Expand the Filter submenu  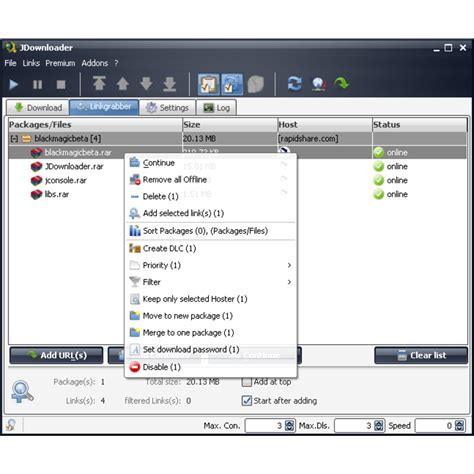tap(211, 282)
